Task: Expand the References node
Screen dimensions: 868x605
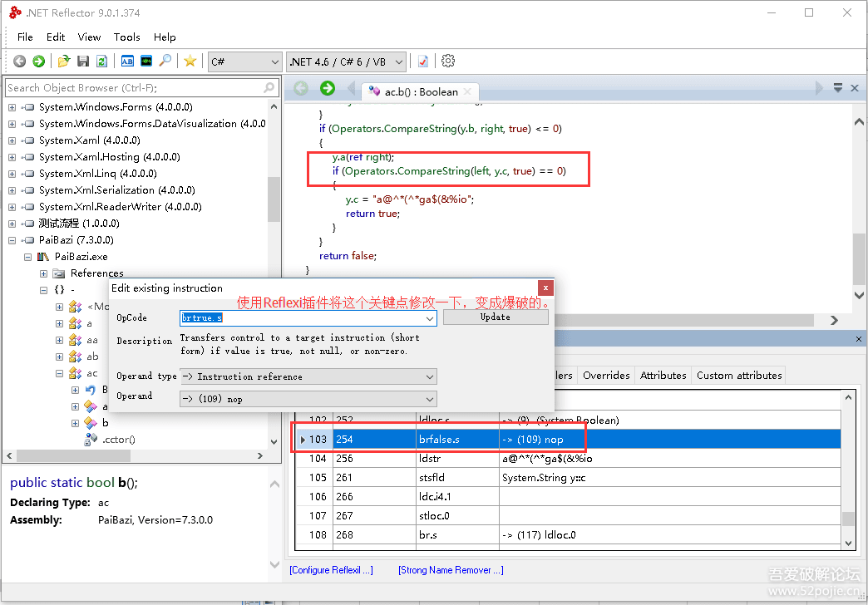Action: (x=43, y=273)
